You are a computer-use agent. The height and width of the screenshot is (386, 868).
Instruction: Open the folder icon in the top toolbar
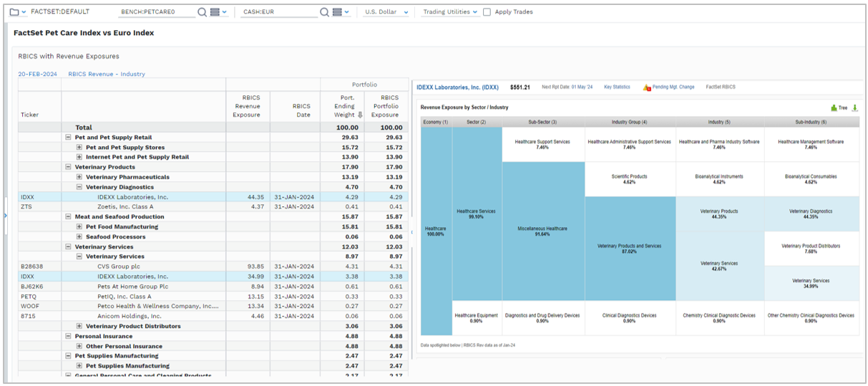14,12
